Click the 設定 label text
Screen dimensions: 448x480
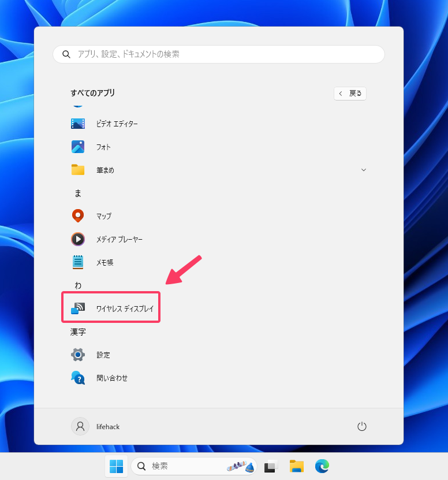[x=103, y=355]
